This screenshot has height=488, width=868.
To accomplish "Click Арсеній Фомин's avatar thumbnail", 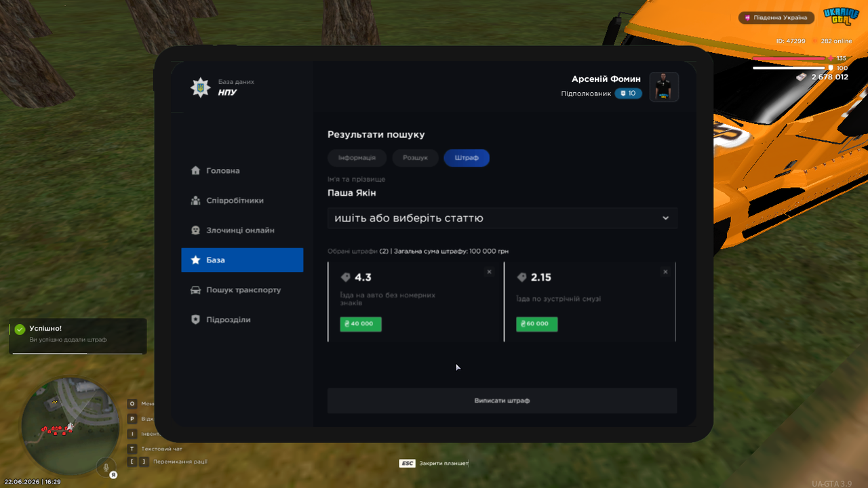I will pyautogui.click(x=664, y=87).
